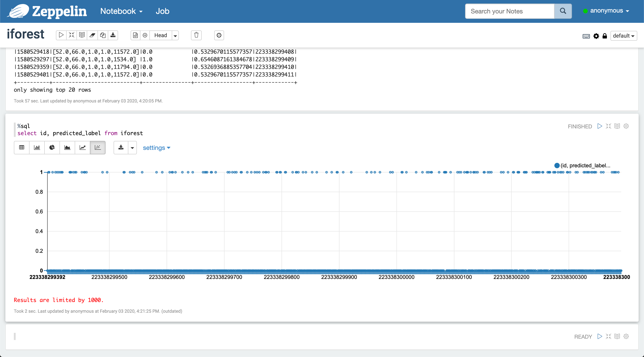
Task: Clone the iforest notebook
Action: click(x=103, y=35)
